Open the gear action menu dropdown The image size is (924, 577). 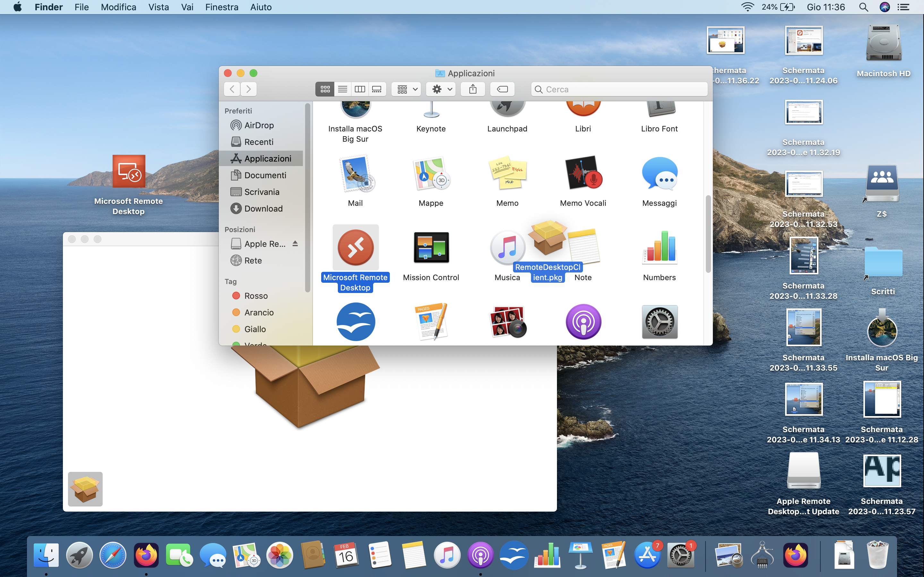coord(441,89)
